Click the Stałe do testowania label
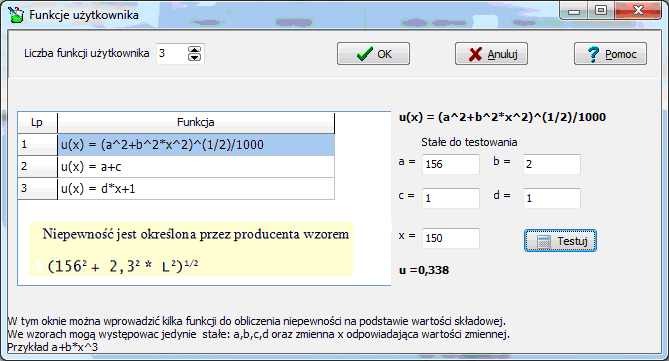Screen dimensions: 669x361 click(x=469, y=142)
